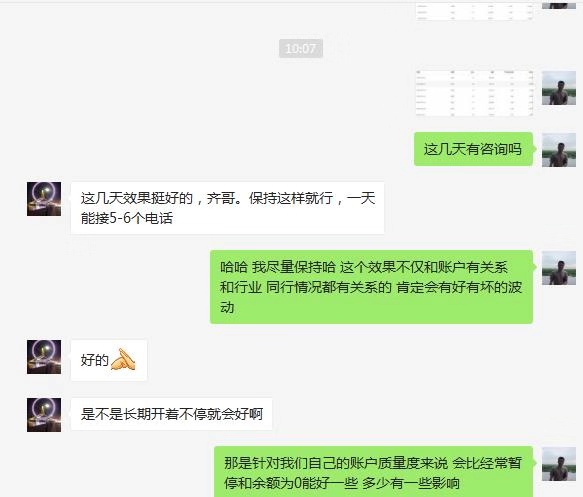Click the prayer hands emoji in the "好的" message
Image resolution: width=583 pixels, height=497 pixels.
pyautogui.click(x=123, y=359)
